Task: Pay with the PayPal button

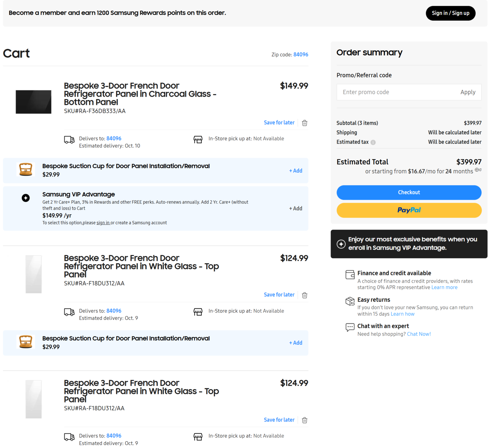Action: click(x=409, y=210)
